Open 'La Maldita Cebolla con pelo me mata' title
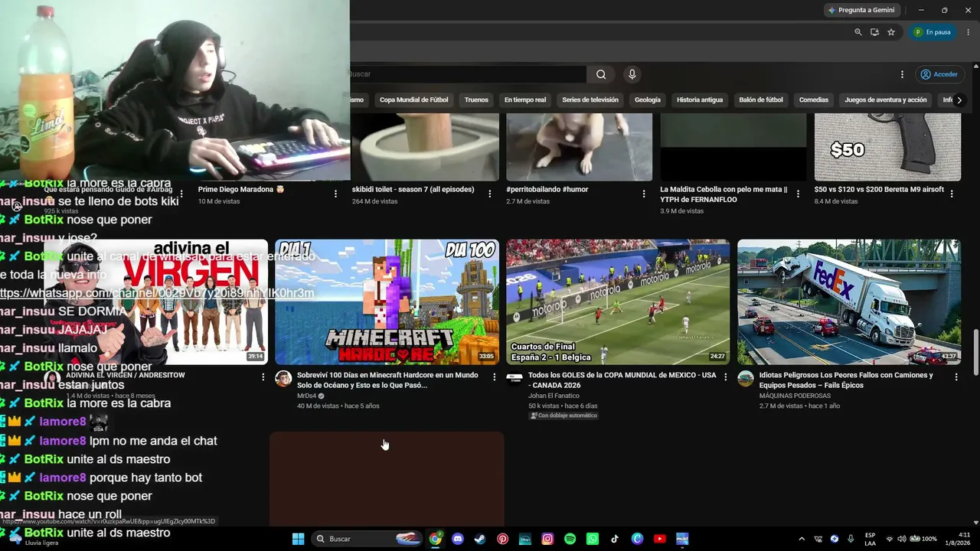The width and height of the screenshot is (980, 551). coord(724,194)
